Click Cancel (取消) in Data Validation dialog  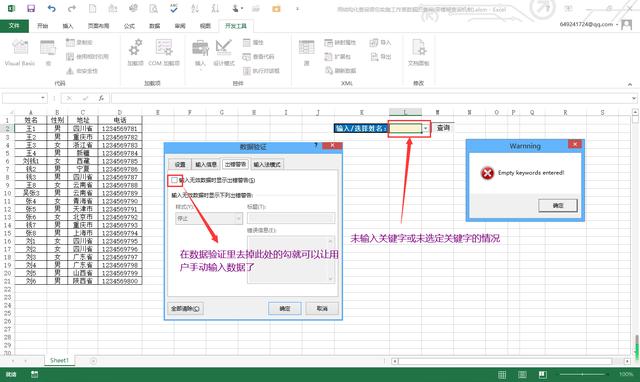[322, 309]
